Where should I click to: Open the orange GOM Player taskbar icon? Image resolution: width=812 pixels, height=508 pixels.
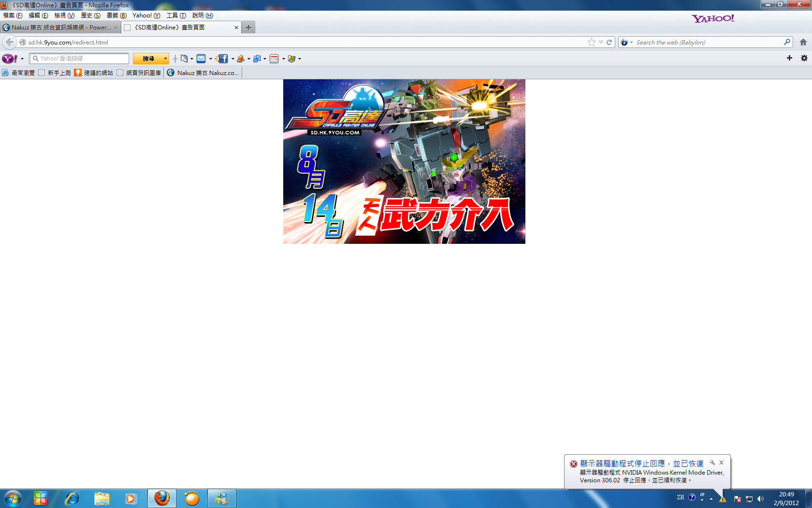tap(192, 498)
